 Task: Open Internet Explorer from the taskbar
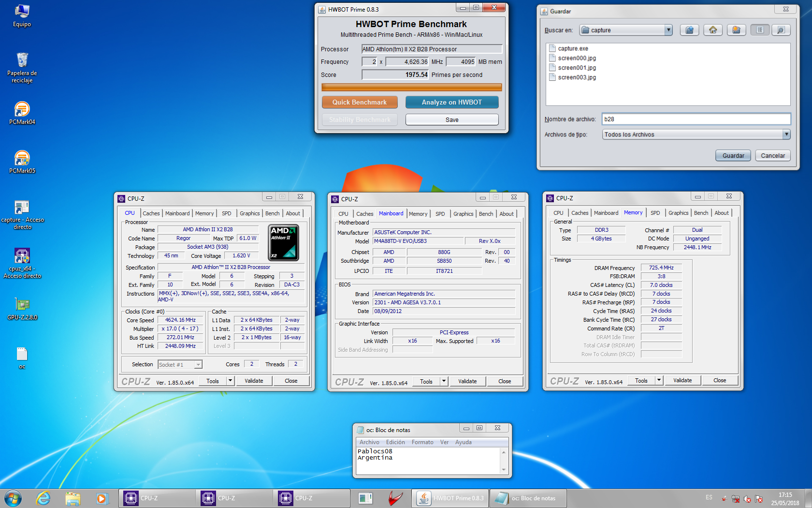(43, 498)
